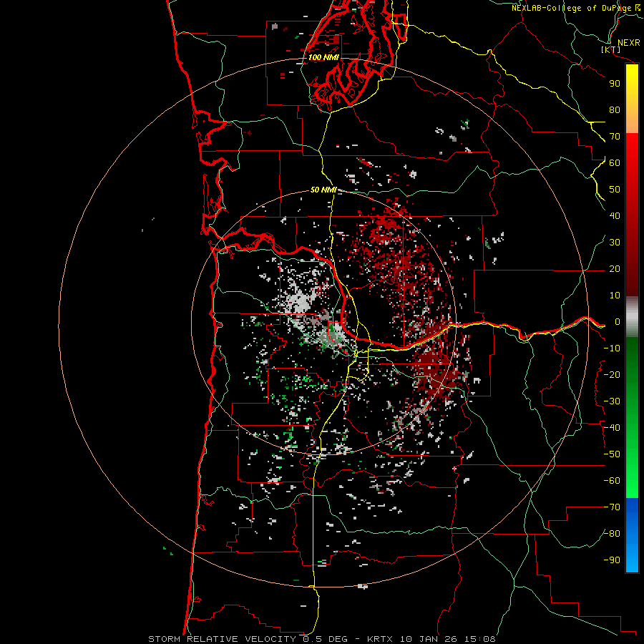644x644 pixels.
Task: Click the '-50' value on velocity scale
Action: [612, 454]
